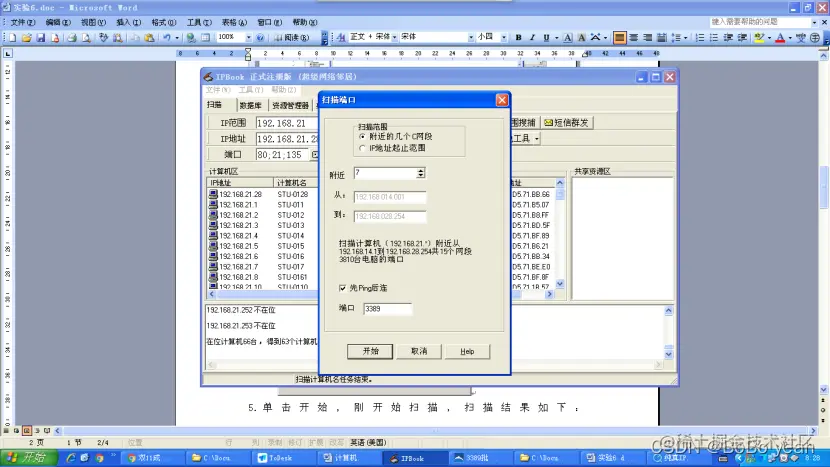This screenshot has width=830, height=467.
Task: Insert a table using the toolbar icon
Action: [x=205, y=38]
